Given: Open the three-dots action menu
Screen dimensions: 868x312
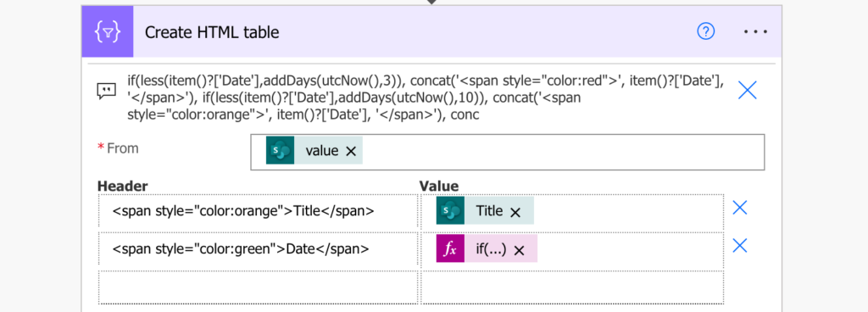Looking at the screenshot, I should tap(755, 32).
